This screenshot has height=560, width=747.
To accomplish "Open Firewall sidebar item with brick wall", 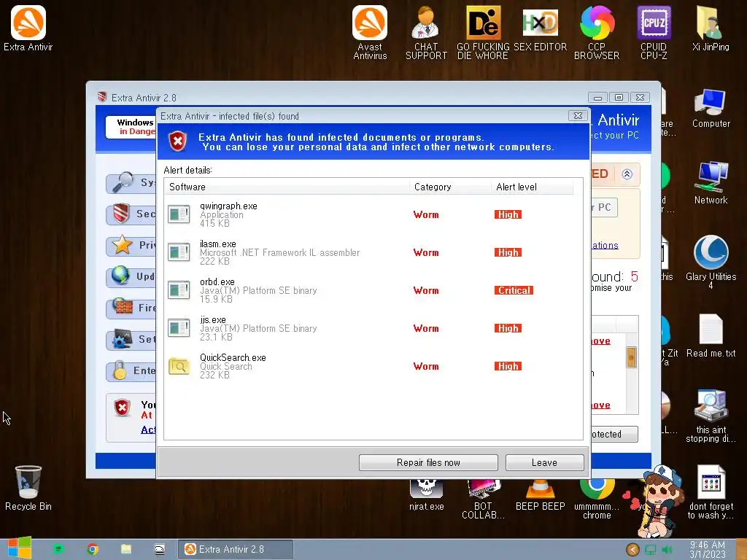I will point(131,308).
